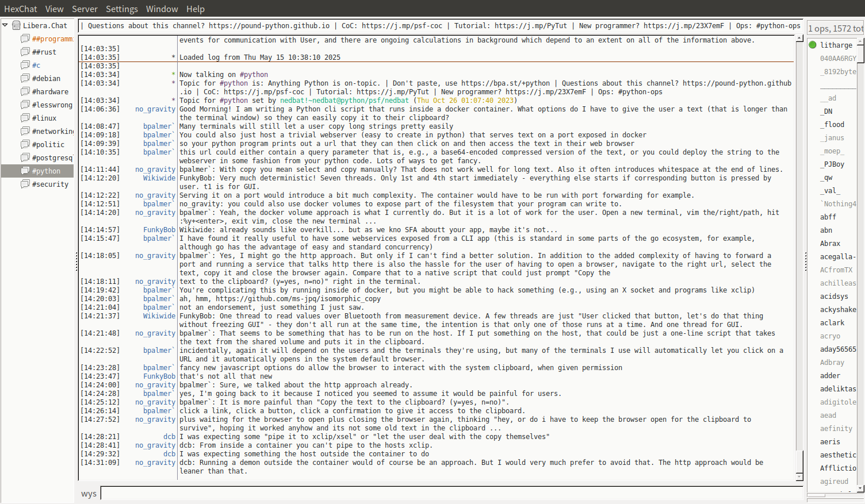The height and width of the screenshot is (504, 865).
Task: Click nick Wikiwide on the 14:12:20 message
Action: click(x=159, y=178)
